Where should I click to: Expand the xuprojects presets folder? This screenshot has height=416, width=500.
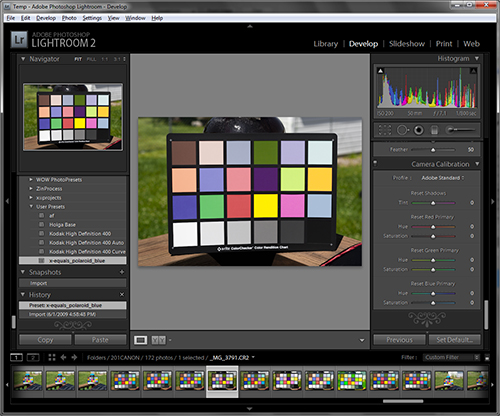tap(31, 198)
